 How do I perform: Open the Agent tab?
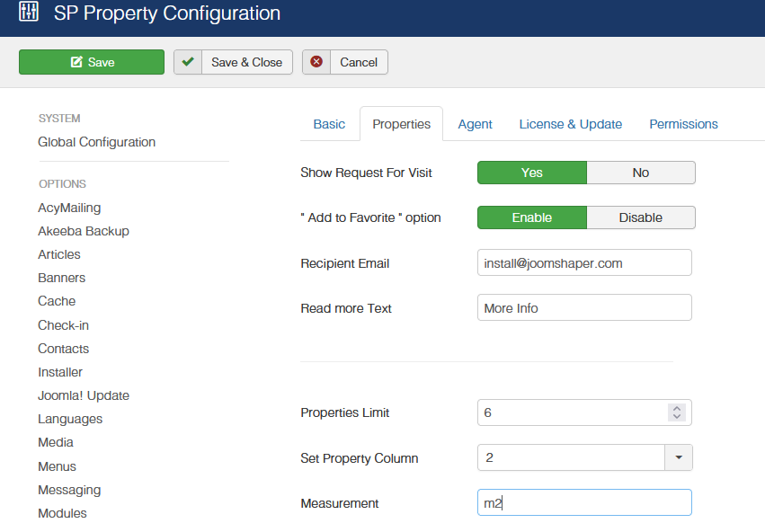pyautogui.click(x=475, y=124)
